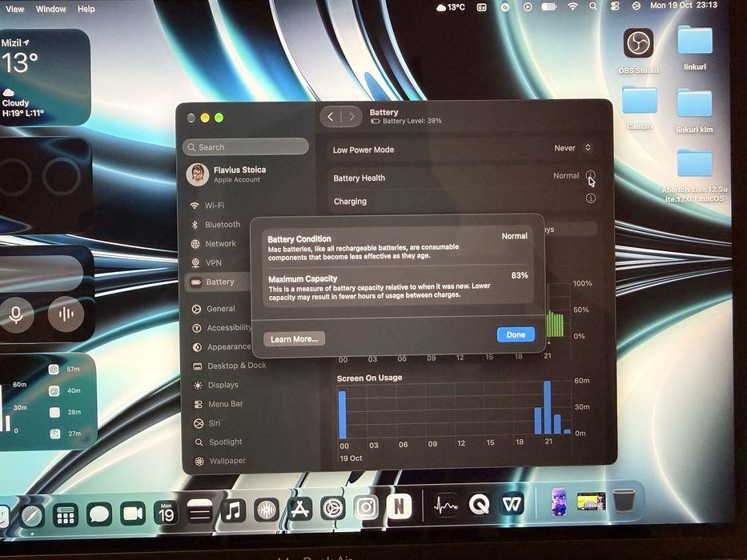Open the weather 13°C menu bar item
Screen dimensions: 747x560
pyautogui.click(x=451, y=7)
